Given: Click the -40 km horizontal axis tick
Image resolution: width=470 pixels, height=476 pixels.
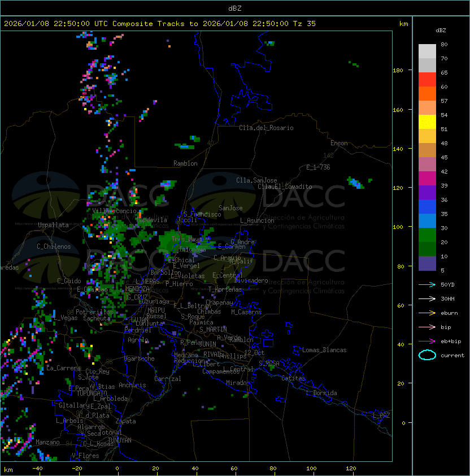Looking at the screenshot, I should point(37,469).
